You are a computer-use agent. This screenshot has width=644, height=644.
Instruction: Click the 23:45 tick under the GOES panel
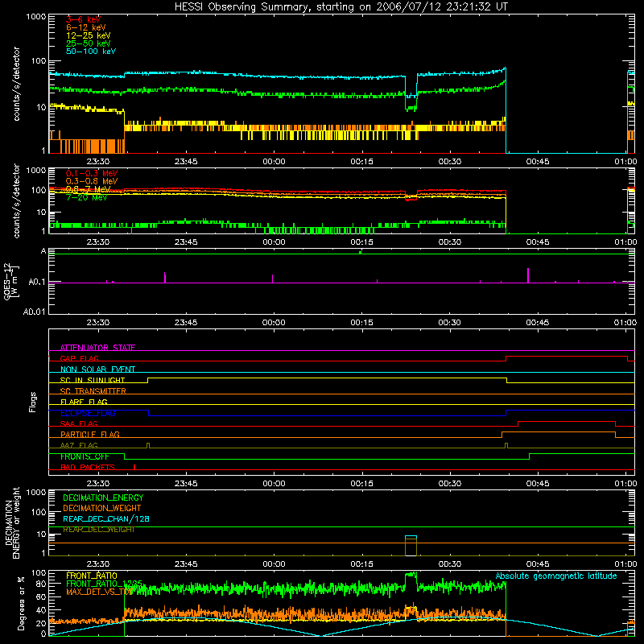click(186, 323)
